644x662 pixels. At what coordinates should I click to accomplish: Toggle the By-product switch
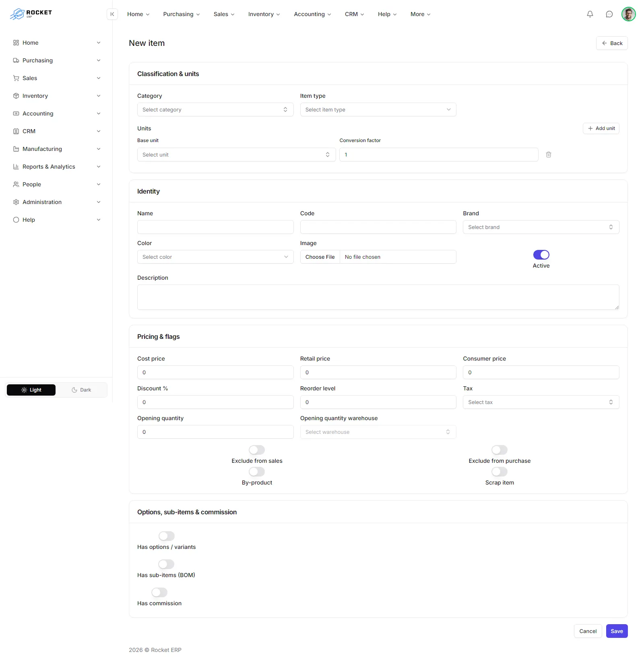[257, 472]
